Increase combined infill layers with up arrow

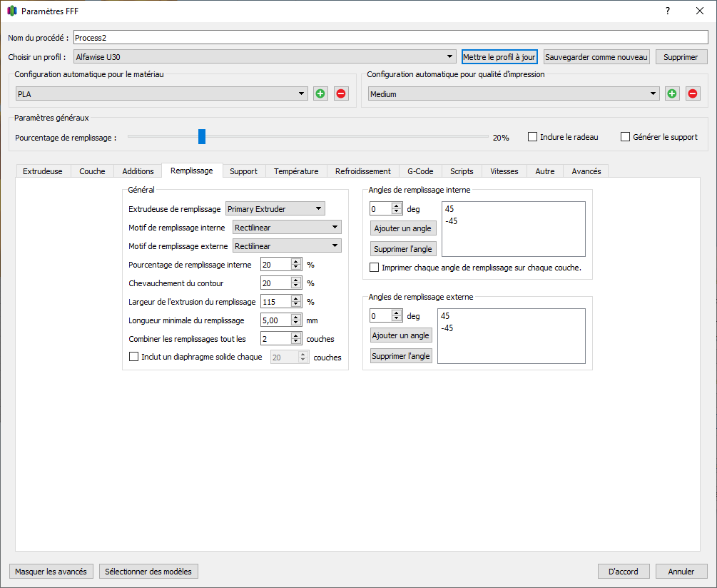296,336
